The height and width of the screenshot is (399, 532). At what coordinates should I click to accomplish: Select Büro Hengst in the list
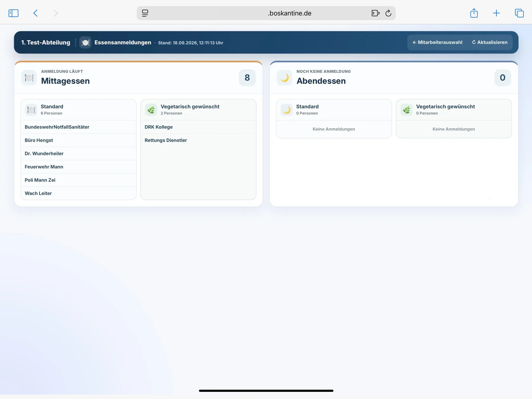pos(78,140)
